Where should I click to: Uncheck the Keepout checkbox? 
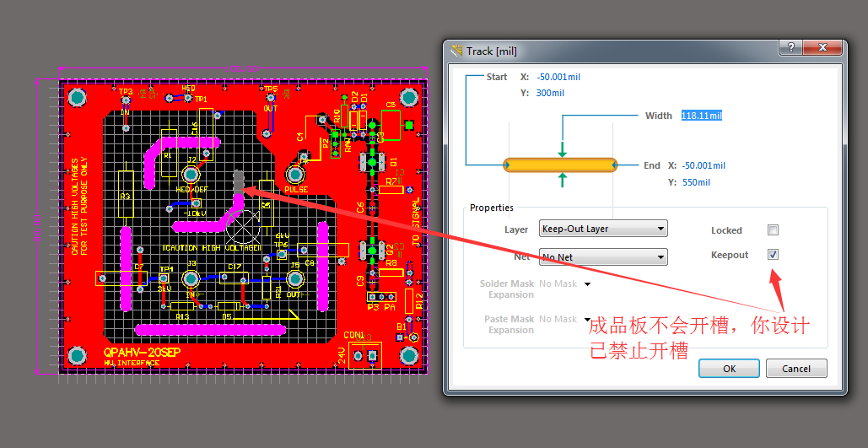[x=773, y=255]
